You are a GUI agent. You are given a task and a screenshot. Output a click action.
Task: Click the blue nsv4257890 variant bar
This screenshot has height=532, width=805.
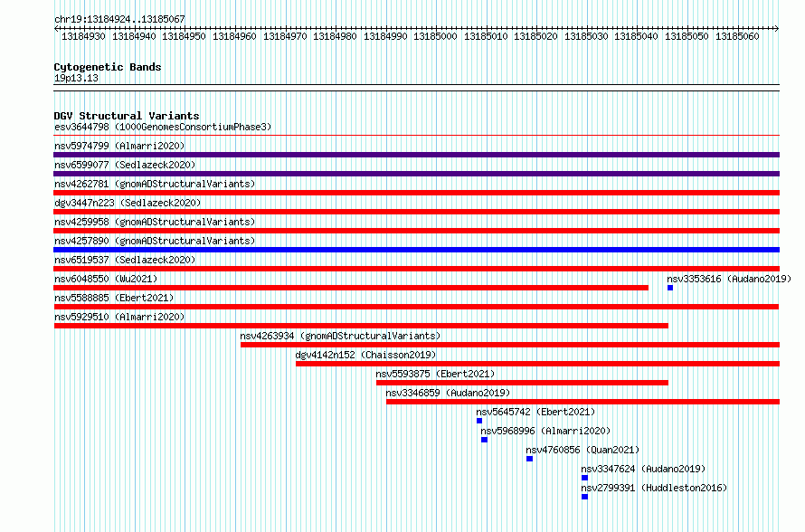[416, 250]
